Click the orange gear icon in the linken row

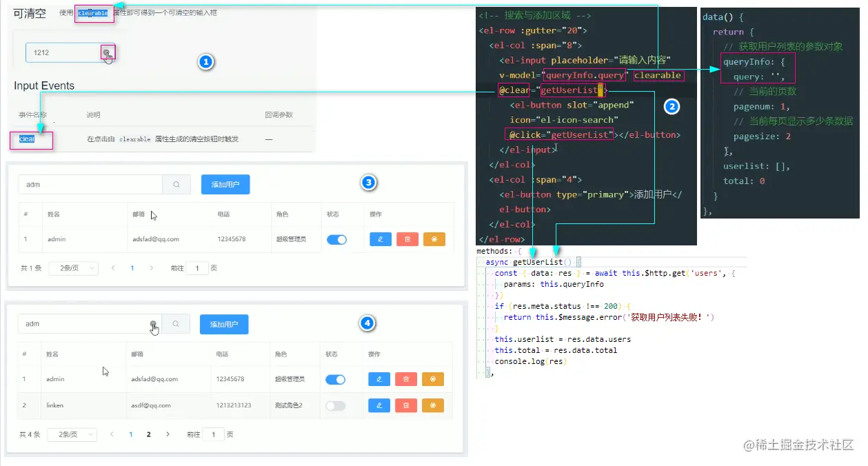click(433, 405)
